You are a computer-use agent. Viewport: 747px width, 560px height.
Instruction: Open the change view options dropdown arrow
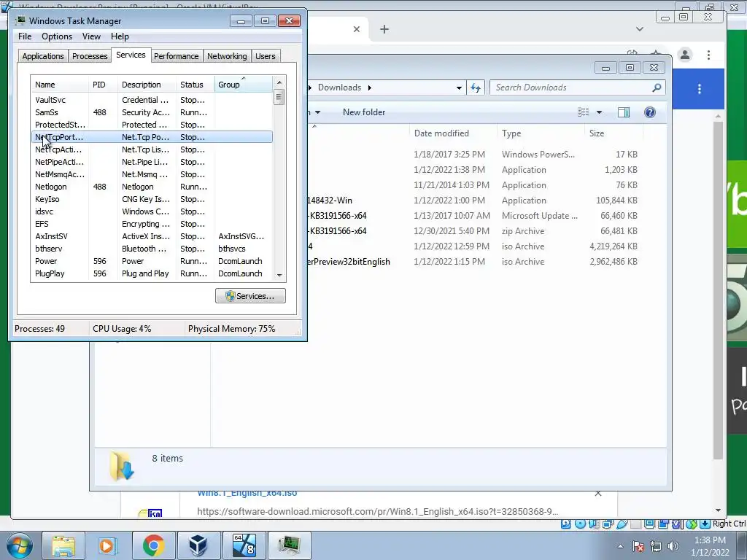tap(600, 112)
